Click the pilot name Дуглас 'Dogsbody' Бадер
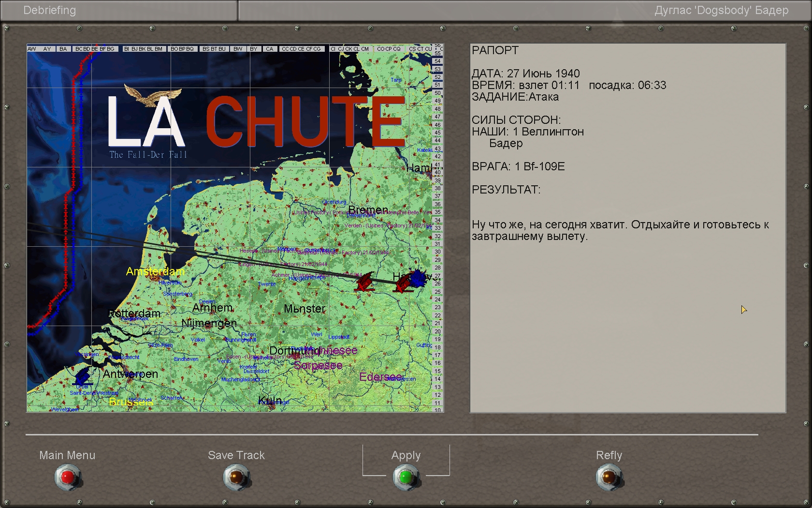This screenshot has width=812, height=508. 722,10
